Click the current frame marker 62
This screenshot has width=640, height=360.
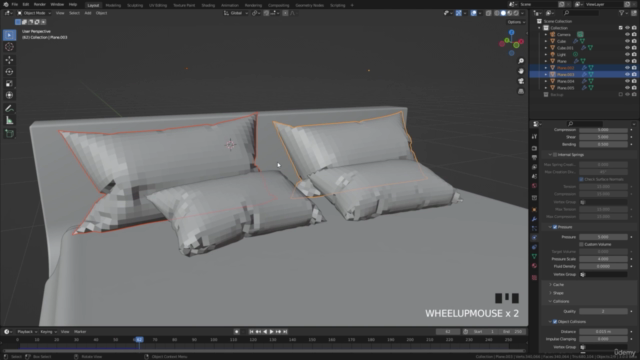(x=139, y=340)
